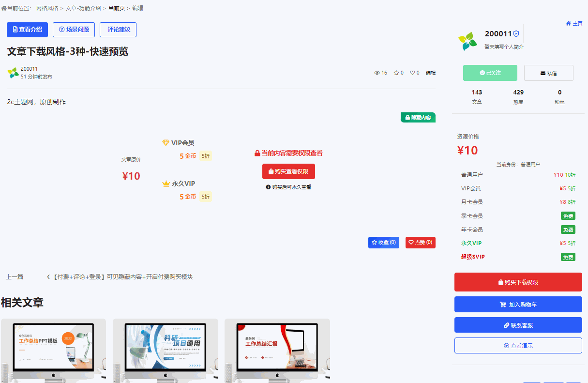Click the 点赞 (0) button
This screenshot has width=588, height=383.
(x=421, y=243)
